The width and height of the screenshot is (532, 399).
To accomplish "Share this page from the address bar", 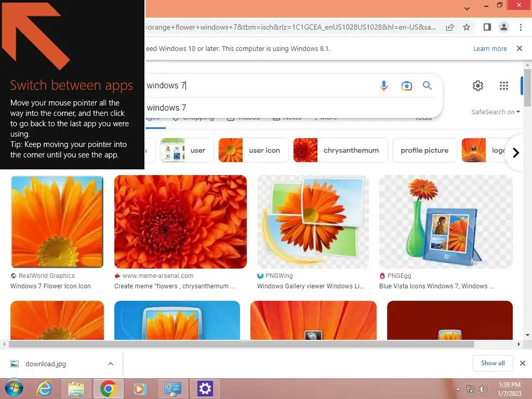I will (x=450, y=27).
